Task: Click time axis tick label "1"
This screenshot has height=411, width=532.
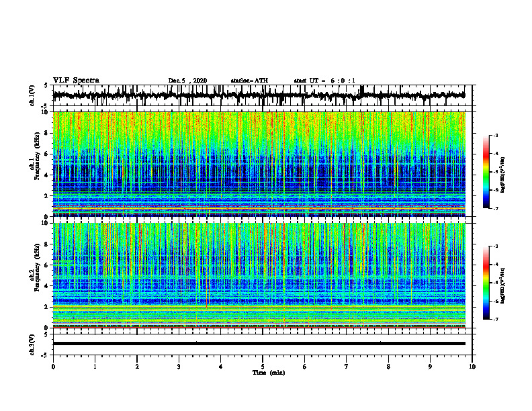Action: (95, 367)
